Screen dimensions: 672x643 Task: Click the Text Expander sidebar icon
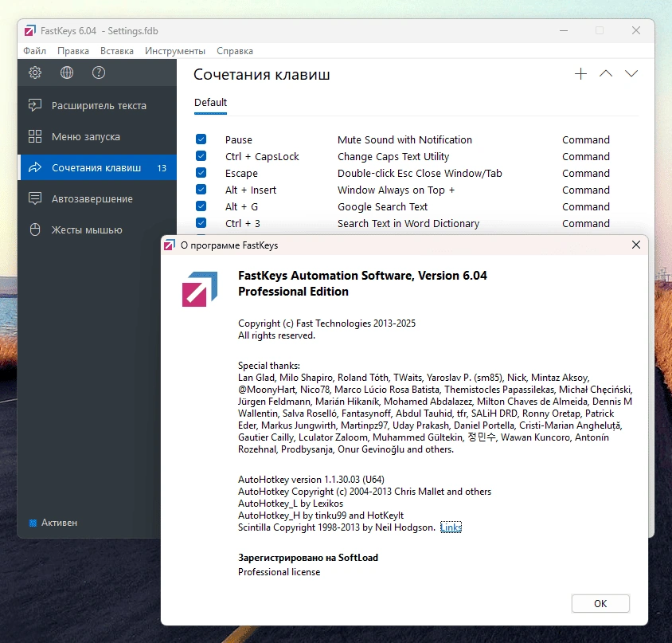pos(35,105)
